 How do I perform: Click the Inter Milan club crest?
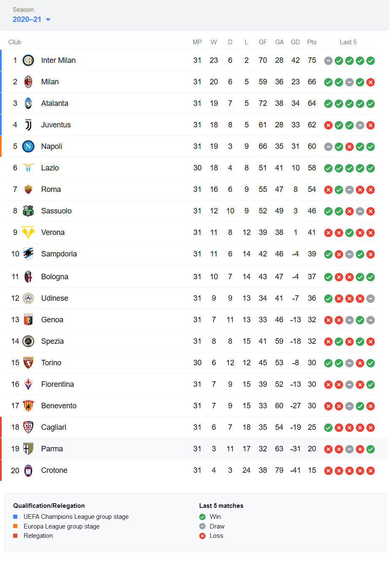tap(28, 60)
